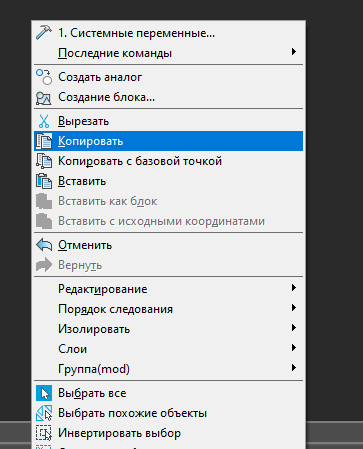Click the Копировать menu entry
363x449 pixels.
click(168, 141)
